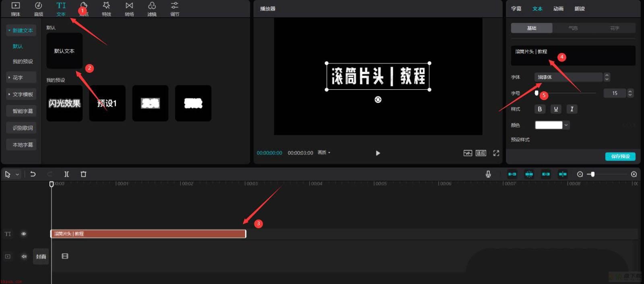Click the 闪光效果 preset thumbnail

tap(64, 103)
